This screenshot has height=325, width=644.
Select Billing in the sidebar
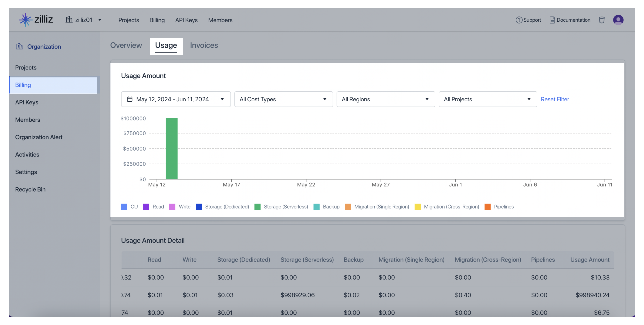pyautogui.click(x=53, y=85)
